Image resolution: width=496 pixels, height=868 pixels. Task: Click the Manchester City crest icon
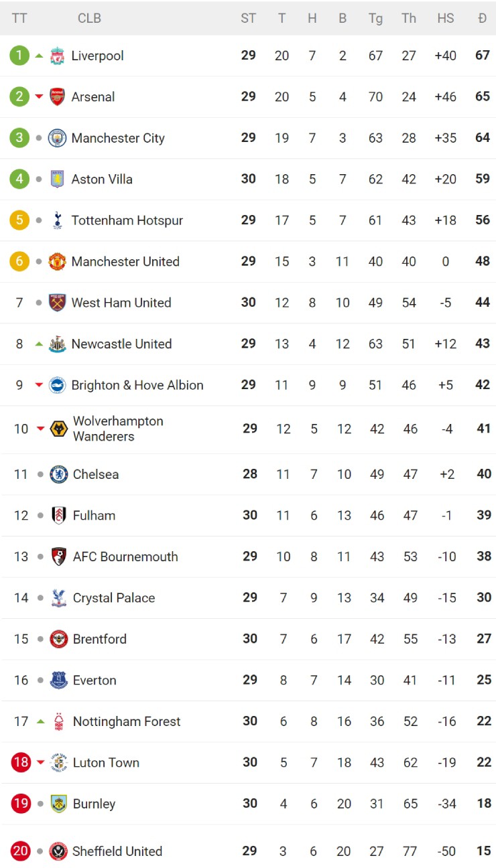coord(58,138)
